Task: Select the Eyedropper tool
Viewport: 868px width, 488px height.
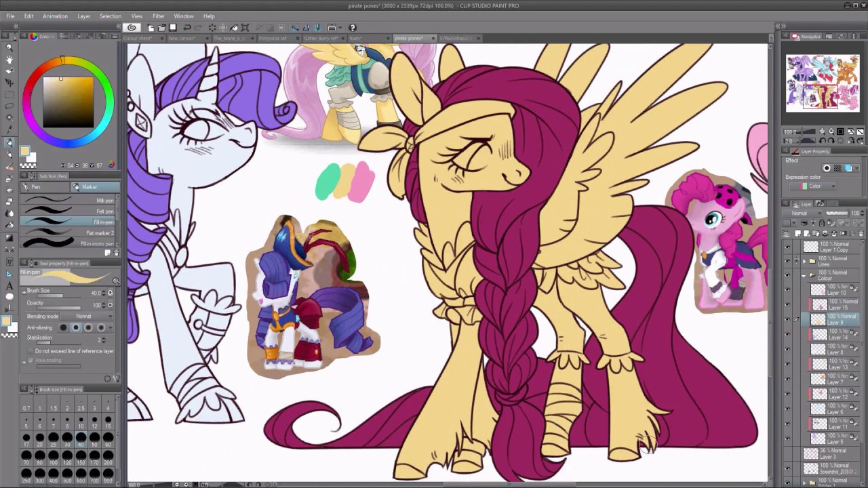Action: pyautogui.click(x=9, y=130)
